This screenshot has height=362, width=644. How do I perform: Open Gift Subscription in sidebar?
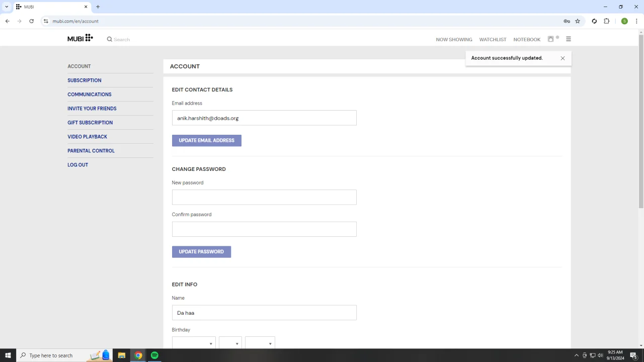90,123
